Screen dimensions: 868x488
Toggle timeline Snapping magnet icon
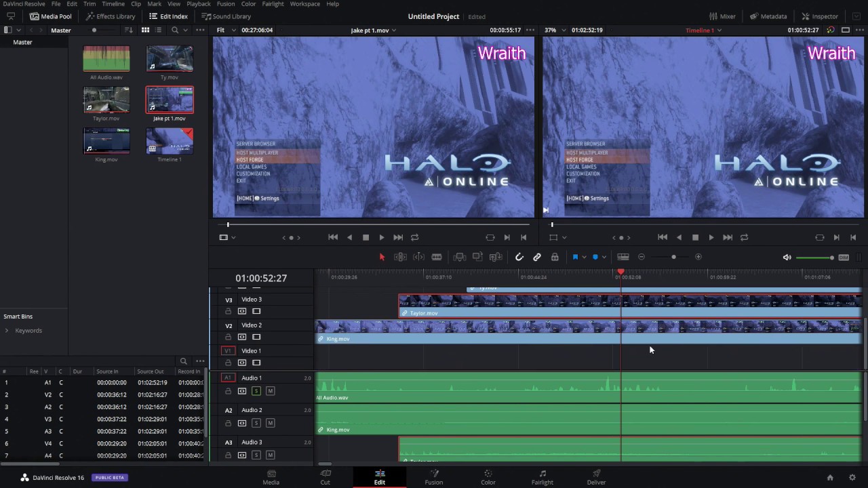coord(519,257)
